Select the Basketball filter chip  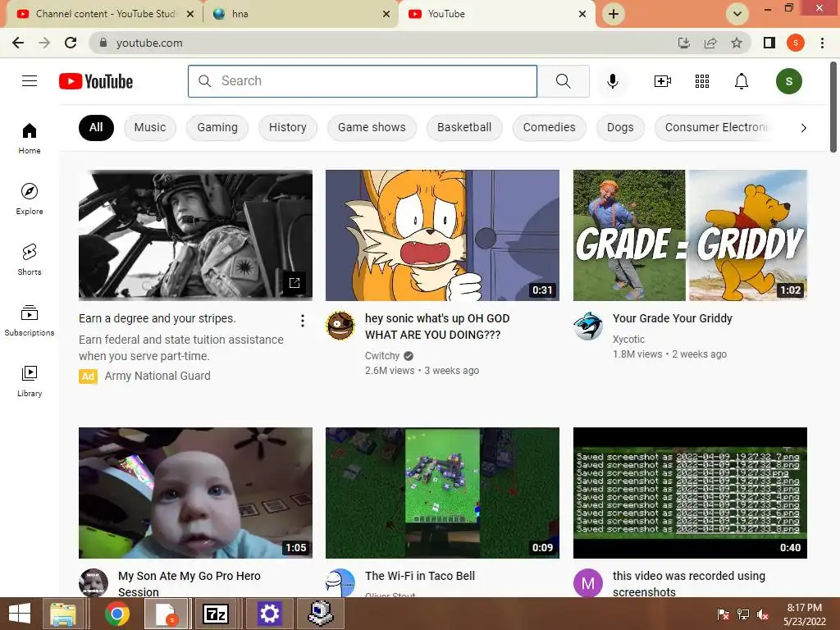point(464,127)
